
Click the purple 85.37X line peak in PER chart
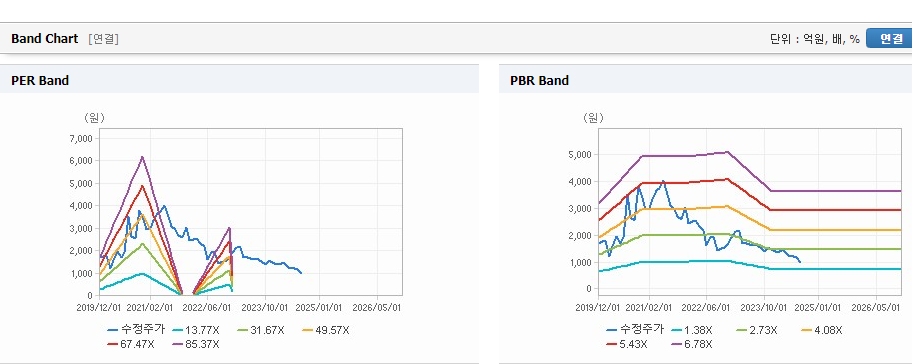coord(142,157)
